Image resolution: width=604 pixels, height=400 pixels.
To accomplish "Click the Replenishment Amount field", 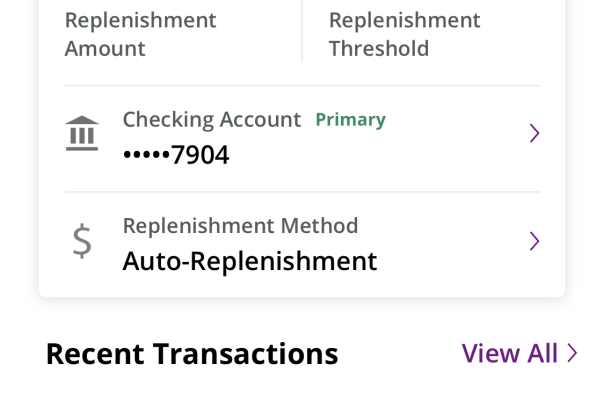I will [x=141, y=34].
